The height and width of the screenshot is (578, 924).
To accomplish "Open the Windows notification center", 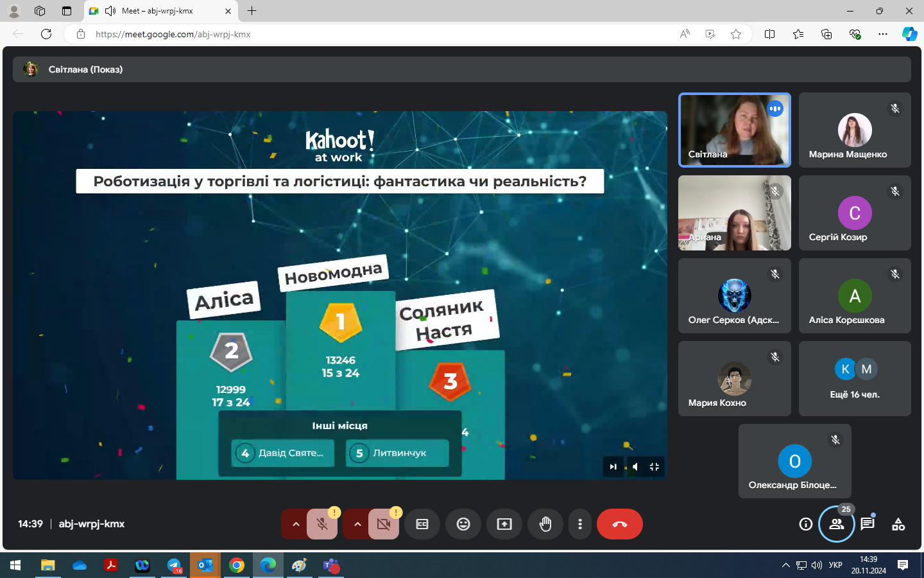I will (x=903, y=565).
